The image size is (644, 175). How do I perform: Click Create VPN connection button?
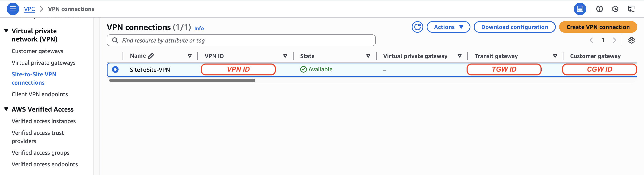pos(598,27)
